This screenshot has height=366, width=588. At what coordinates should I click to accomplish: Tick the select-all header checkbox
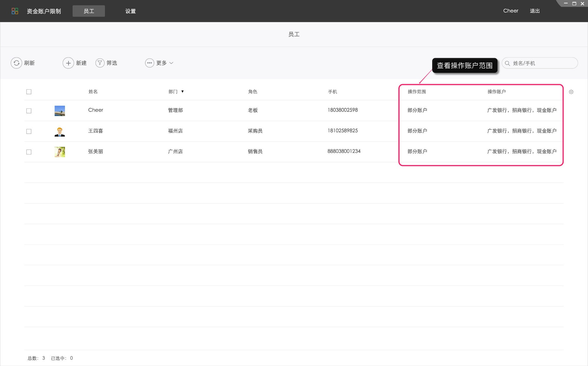tap(29, 92)
